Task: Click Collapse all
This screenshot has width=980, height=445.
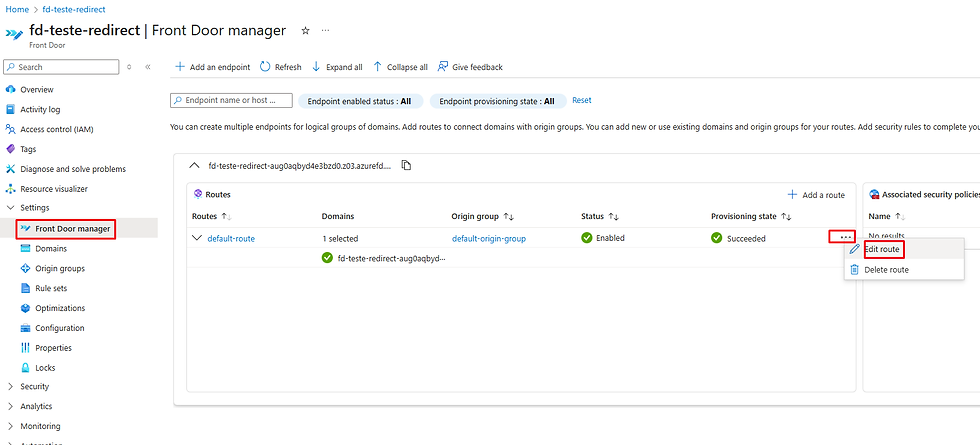Action: [x=401, y=67]
